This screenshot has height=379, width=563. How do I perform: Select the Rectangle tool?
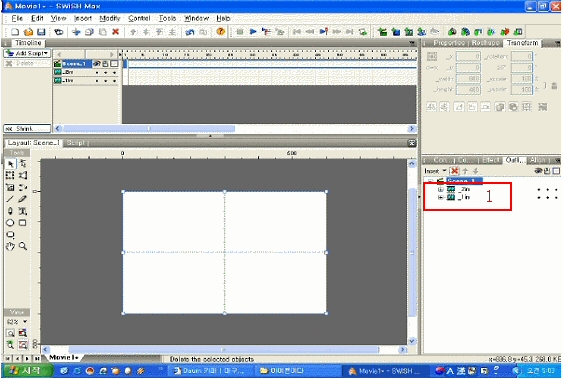[22, 223]
